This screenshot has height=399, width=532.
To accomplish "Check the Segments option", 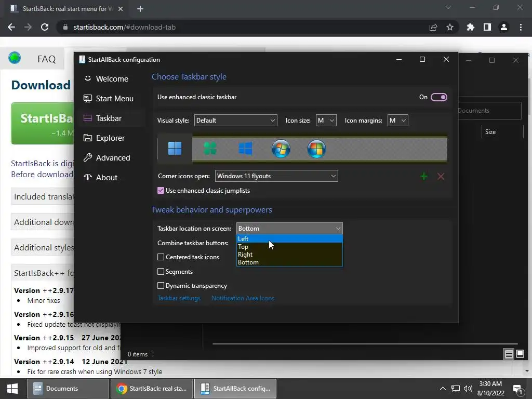I will tap(161, 271).
